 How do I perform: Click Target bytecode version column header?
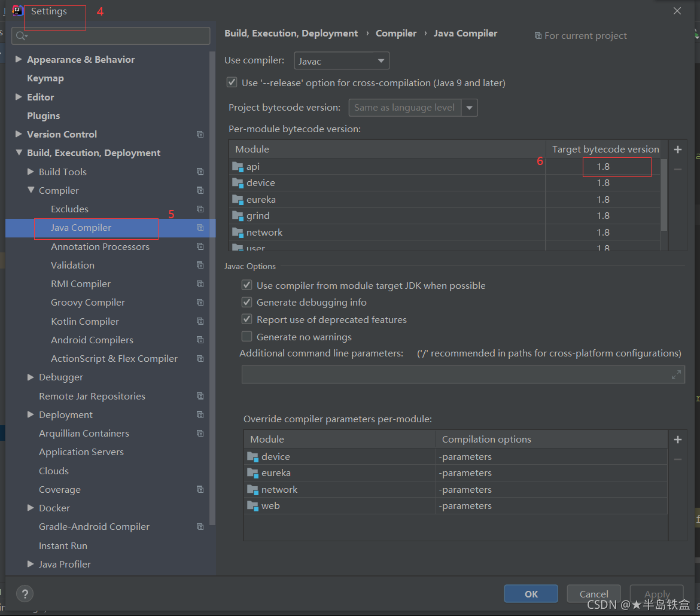click(x=605, y=150)
